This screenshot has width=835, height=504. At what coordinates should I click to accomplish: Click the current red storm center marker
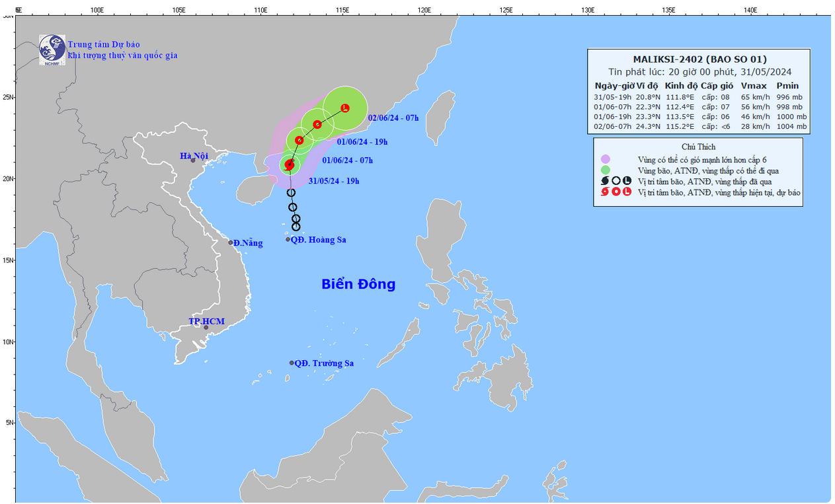click(289, 164)
